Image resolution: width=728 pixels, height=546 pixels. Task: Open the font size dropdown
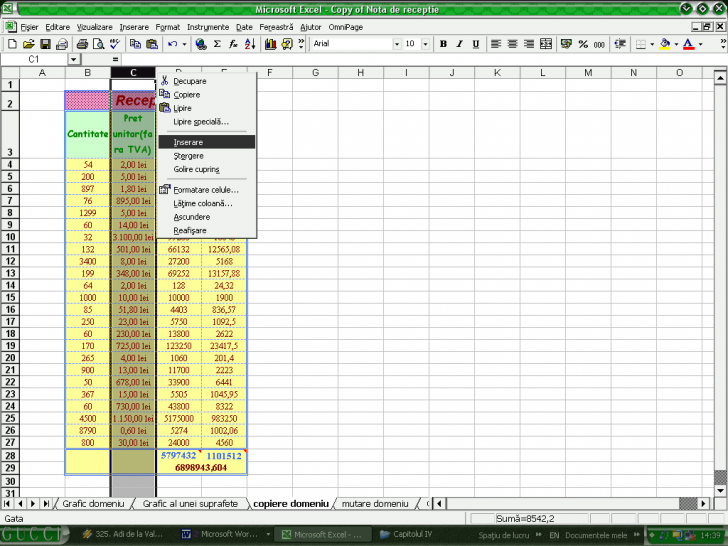pos(425,44)
